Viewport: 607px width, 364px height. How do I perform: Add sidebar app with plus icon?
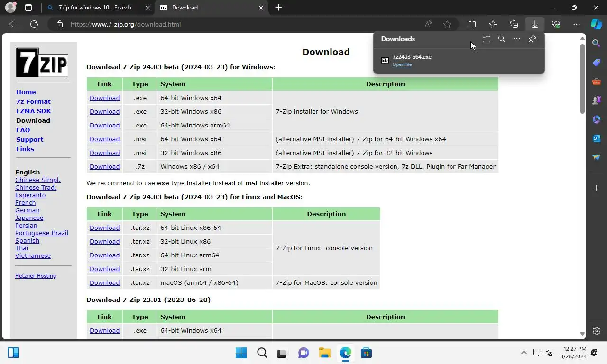click(x=597, y=188)
